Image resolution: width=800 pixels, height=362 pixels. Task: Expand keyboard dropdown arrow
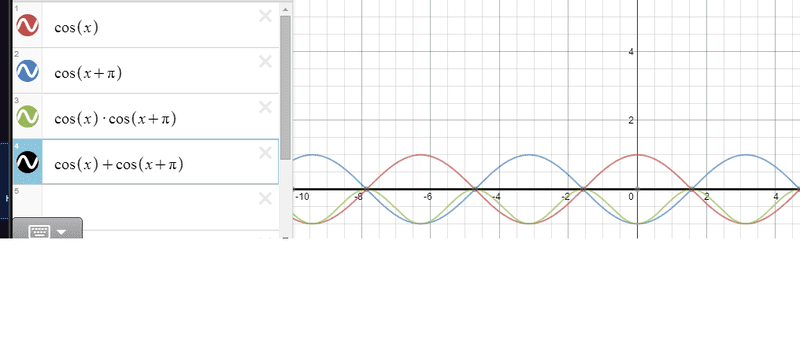click(61, 232)
